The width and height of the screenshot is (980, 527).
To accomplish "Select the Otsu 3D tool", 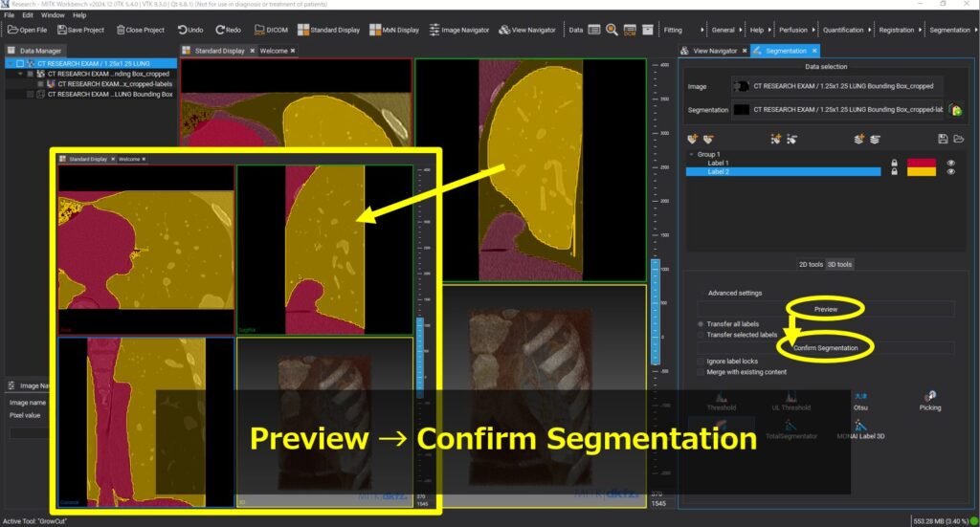I will tap(860, 401).
